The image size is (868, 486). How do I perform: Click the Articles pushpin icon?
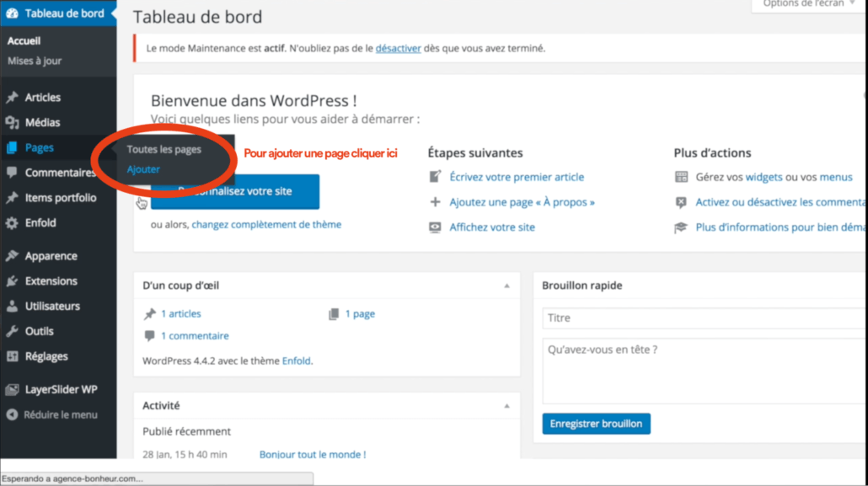click(x=12, y=98)
